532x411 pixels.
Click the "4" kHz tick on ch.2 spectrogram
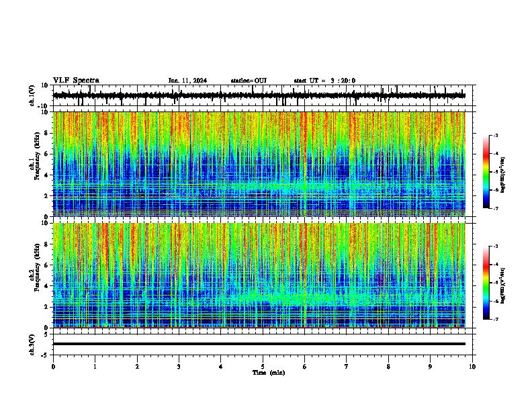coord(47,286)
